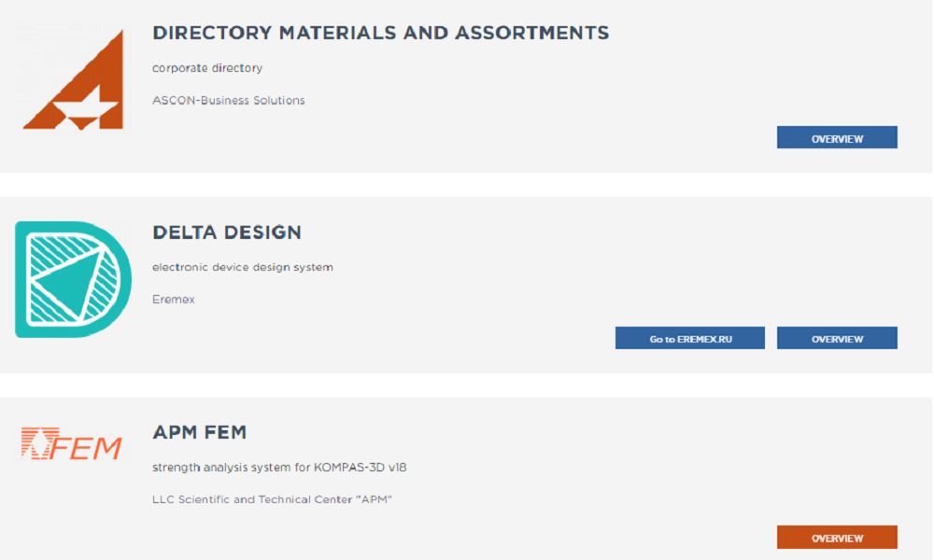934x560 pixels.
Task: Click the striped FEM lettering icon
Action: pyautogui.click(x=72, y=446)
